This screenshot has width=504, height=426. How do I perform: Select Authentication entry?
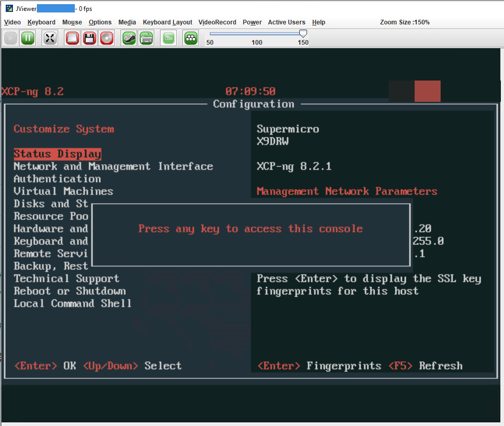pyautogui.click(x=57, y=179)
